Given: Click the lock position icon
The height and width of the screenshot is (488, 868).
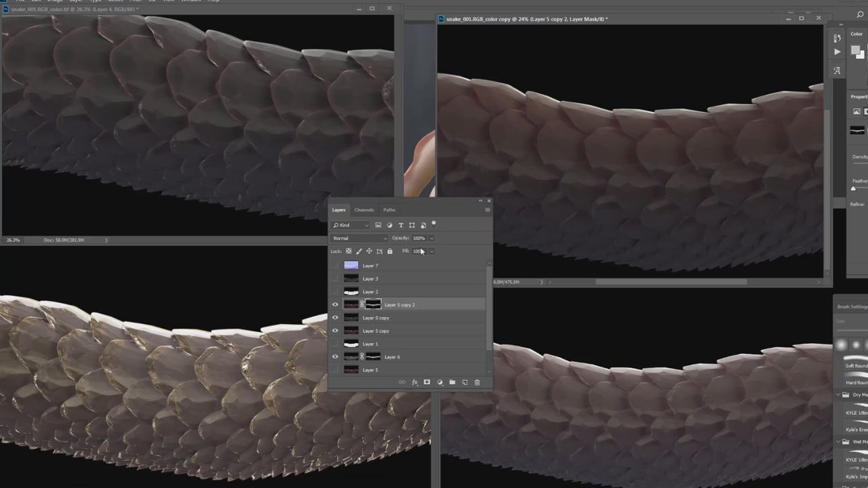Looking at the screenshot, I should click(x=369, y=251).
